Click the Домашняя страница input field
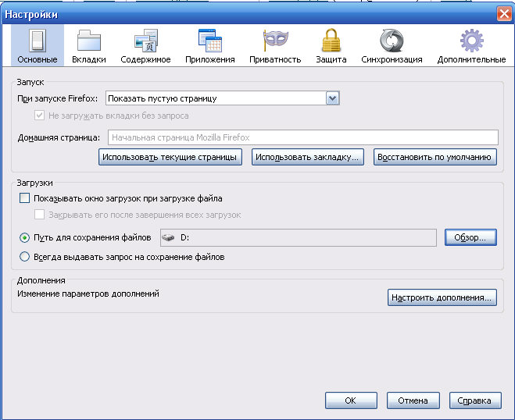 (x=302, y=137)
